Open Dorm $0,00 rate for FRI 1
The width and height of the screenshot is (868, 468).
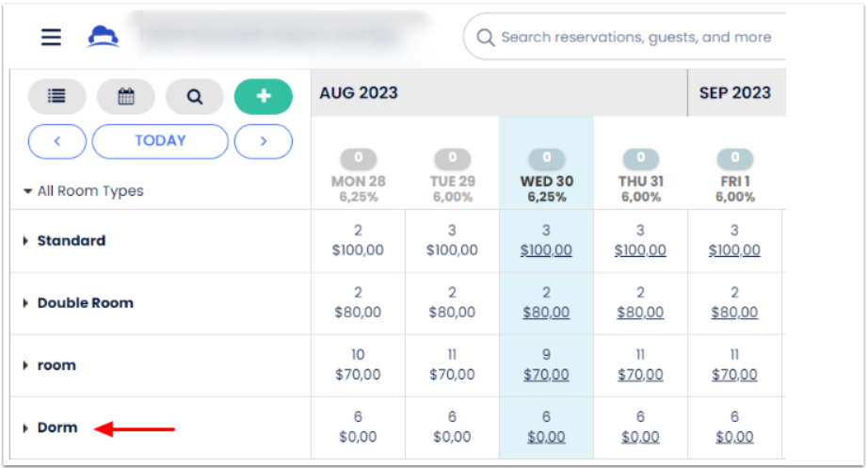pyautogui.click(x=734, y=437)
